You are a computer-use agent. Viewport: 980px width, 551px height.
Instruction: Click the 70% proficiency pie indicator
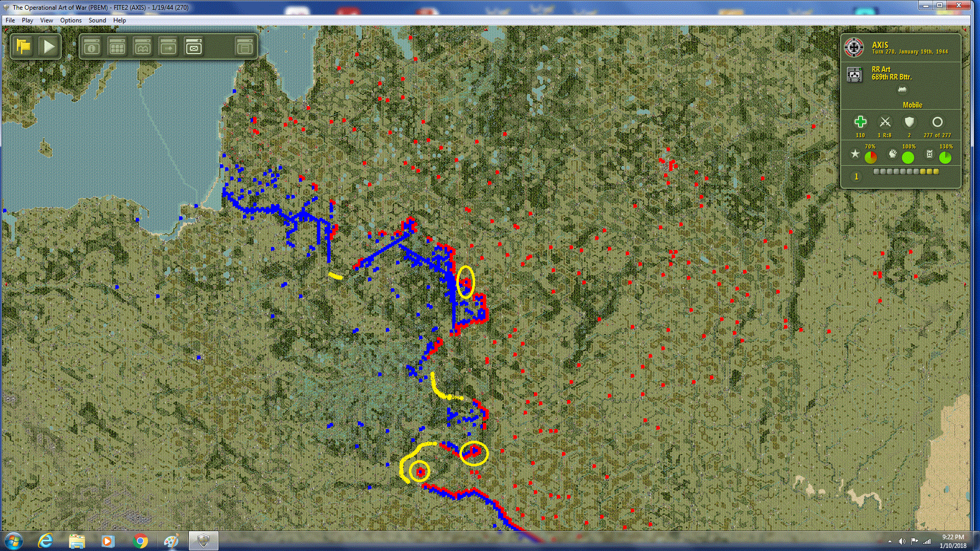tap(871, 158)
